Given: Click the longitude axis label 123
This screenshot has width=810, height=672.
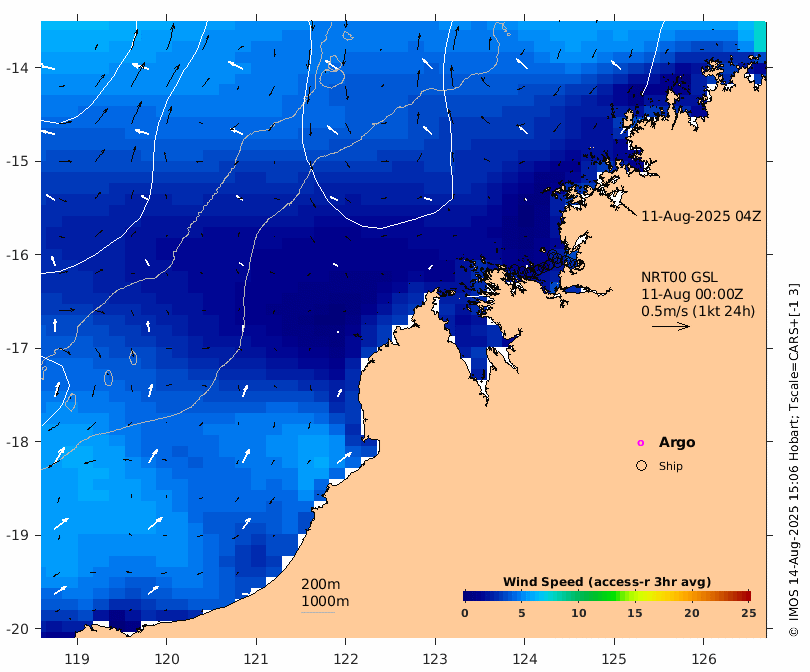Looking at the screenshot, I should pos(435,659).
